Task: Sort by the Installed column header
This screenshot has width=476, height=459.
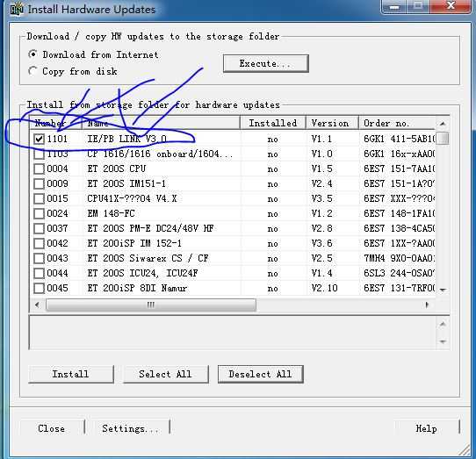Action: tap(273, 123)
